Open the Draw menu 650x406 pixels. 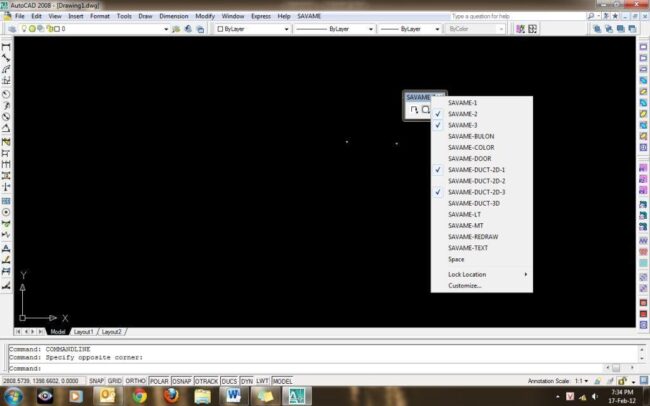click(x=145, y=16)
